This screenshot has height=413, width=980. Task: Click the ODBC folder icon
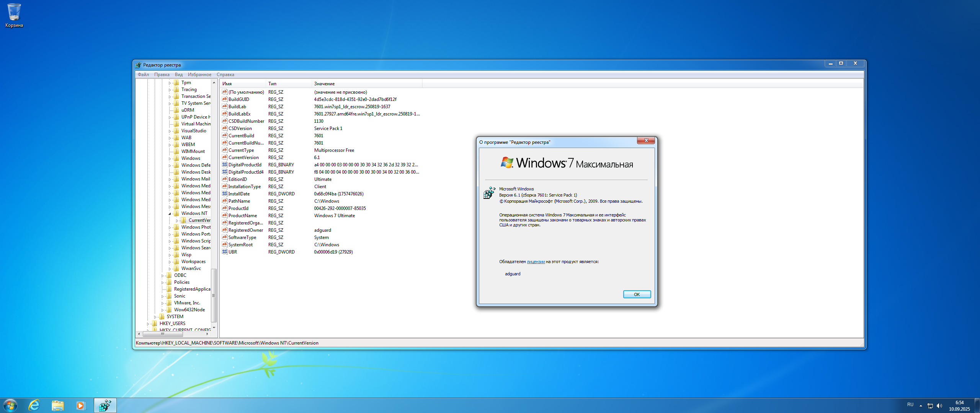[x=169, y=275]
